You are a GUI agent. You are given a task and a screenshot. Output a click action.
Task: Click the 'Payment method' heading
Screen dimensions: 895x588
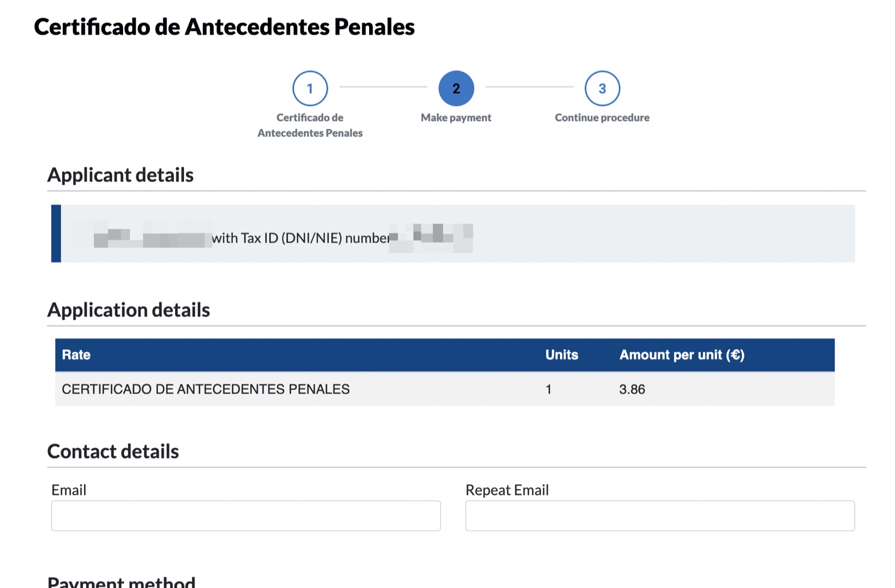[121, 582]
